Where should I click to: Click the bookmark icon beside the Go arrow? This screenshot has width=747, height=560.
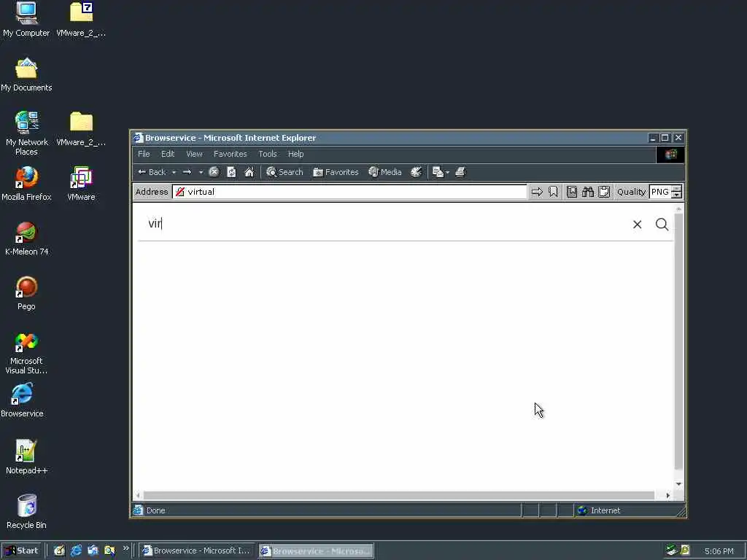coord(553,192)
